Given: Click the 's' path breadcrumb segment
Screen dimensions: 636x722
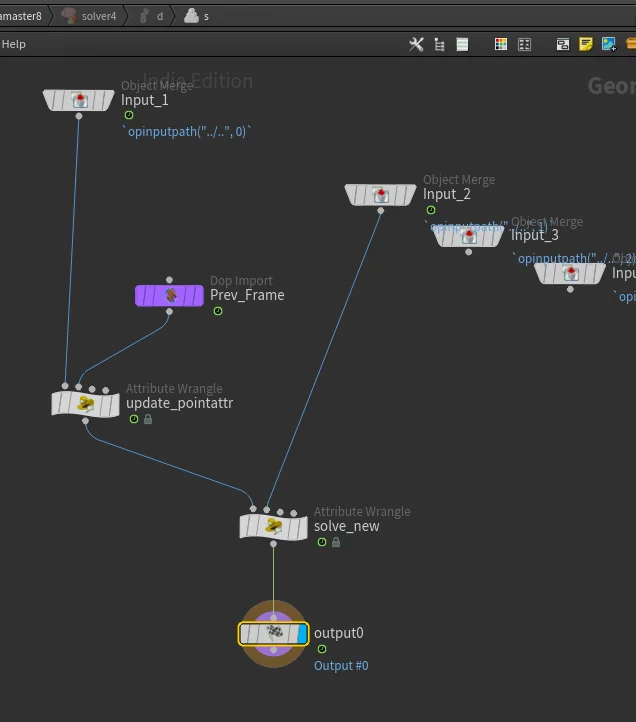Looking at the screenshot, I should tap(206, 16).
